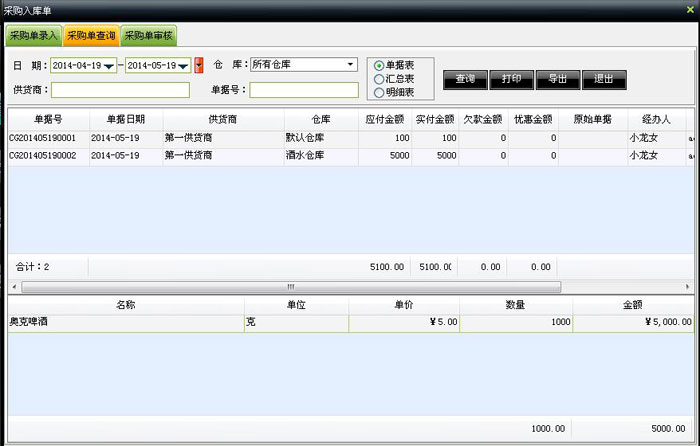Open the end date 2014-05-19 picker
Screen dimensions: 700x446
pos(183,66)
